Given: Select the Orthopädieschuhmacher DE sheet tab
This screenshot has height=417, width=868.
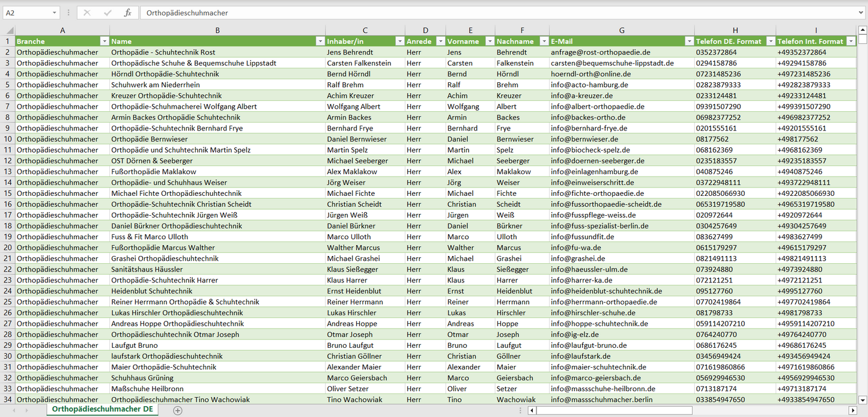Looking at the screenshot, I should [102, 409].
